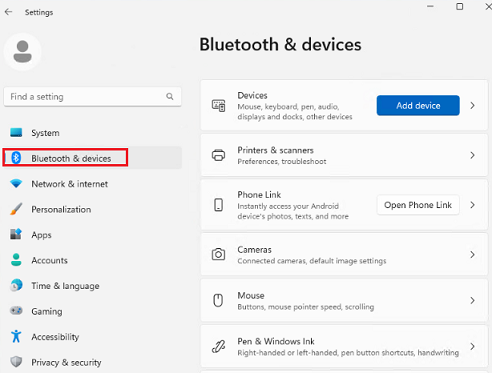Expand Phone Link row chevron
The image size is (492, 373).
[x=472, y=205]
